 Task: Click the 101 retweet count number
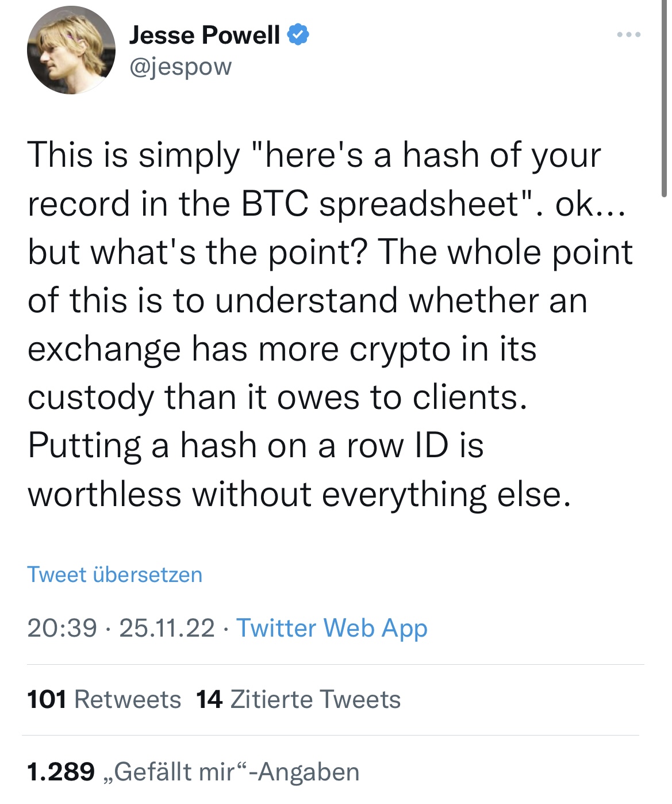pos(47,700)
